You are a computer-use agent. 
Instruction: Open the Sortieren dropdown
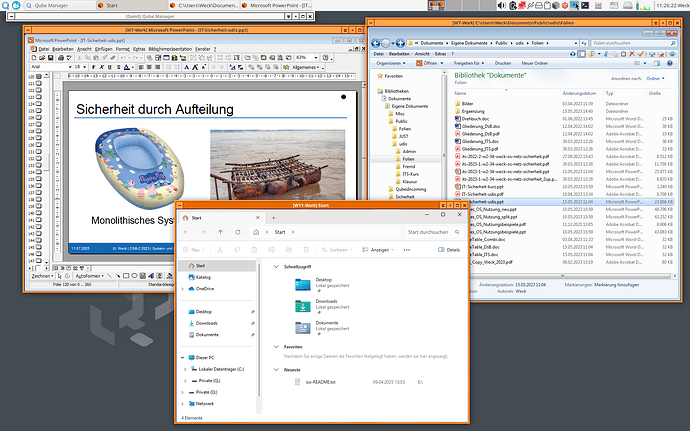point(335,250)
